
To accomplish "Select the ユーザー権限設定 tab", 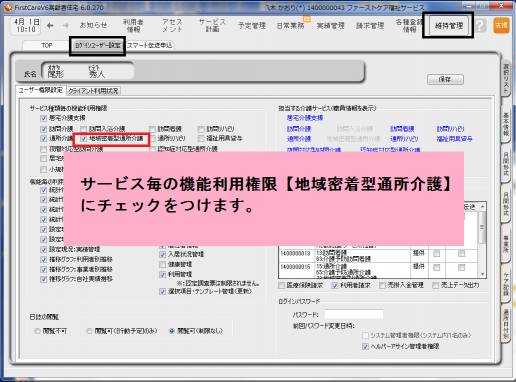I will point(40,90).
